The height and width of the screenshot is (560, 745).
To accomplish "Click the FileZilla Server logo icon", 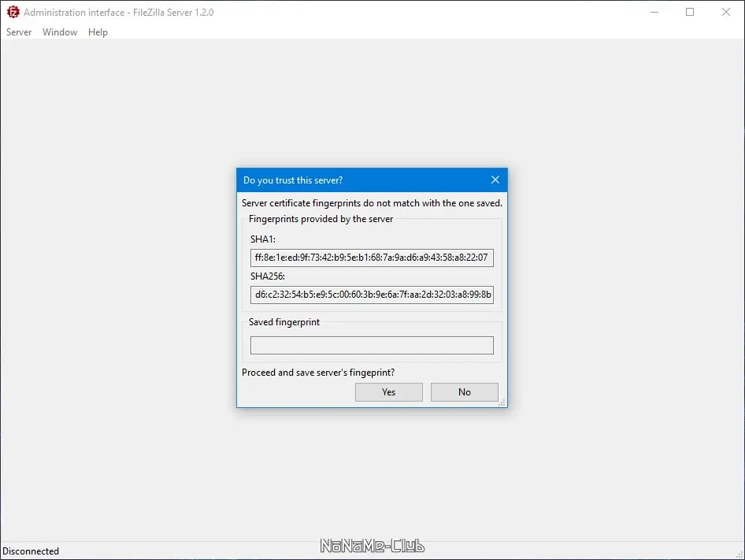I will point(13,12).
